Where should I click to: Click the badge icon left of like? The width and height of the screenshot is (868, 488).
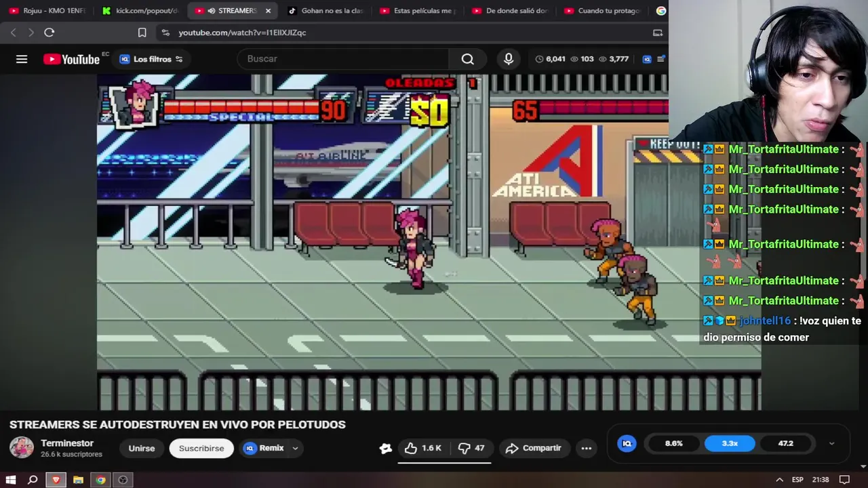386,448
